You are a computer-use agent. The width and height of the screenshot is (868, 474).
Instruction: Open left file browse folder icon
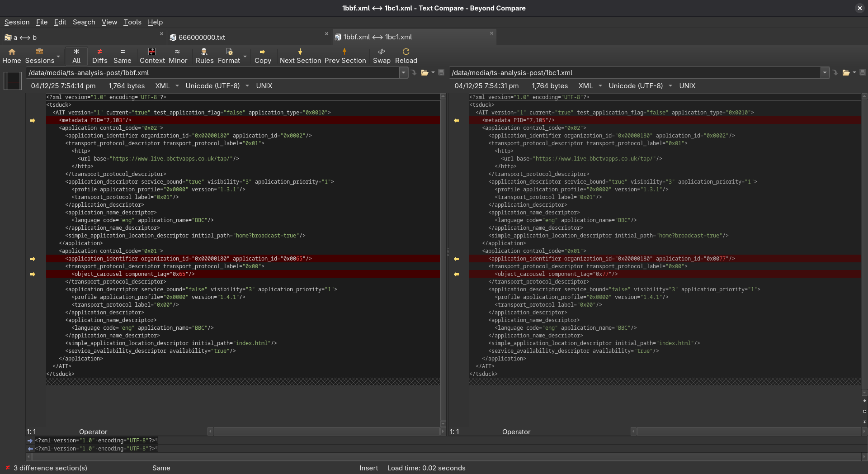tap(425, 73)
